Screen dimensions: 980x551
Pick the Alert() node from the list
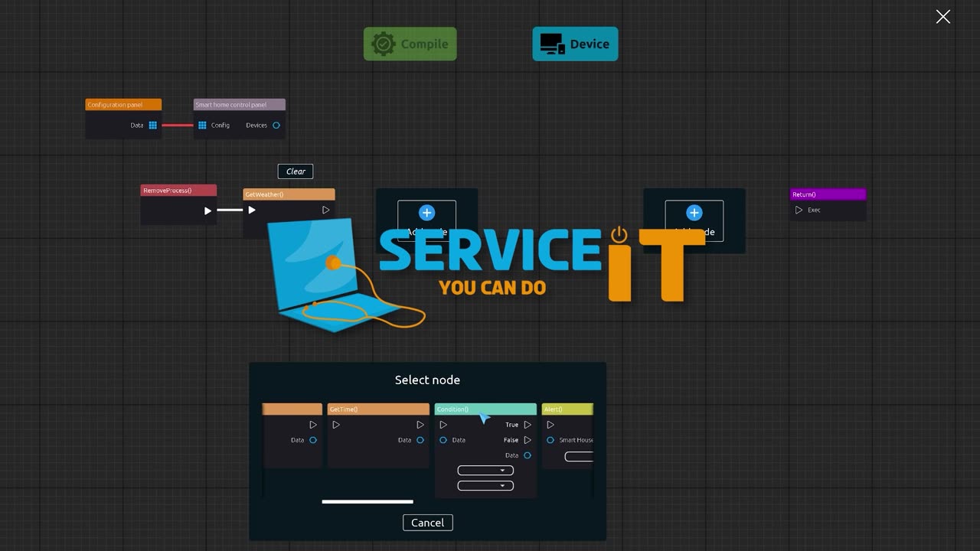[x=567, y=409]
